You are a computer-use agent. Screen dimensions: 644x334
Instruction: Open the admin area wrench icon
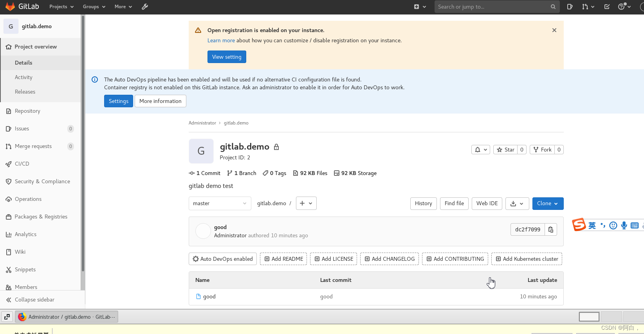tap(145, 7)
